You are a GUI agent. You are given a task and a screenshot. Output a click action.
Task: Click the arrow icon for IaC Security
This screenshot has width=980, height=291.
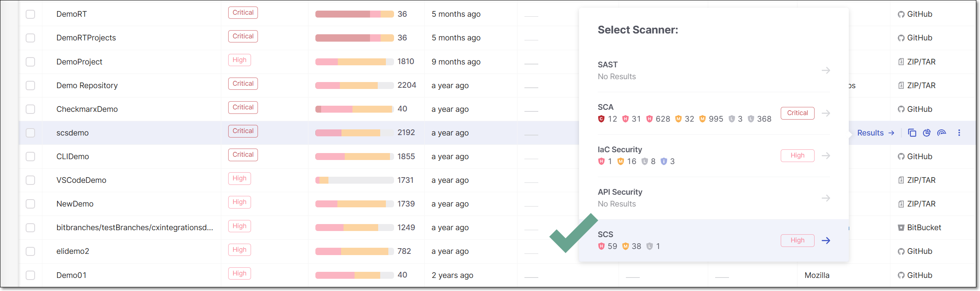[826, 155]
